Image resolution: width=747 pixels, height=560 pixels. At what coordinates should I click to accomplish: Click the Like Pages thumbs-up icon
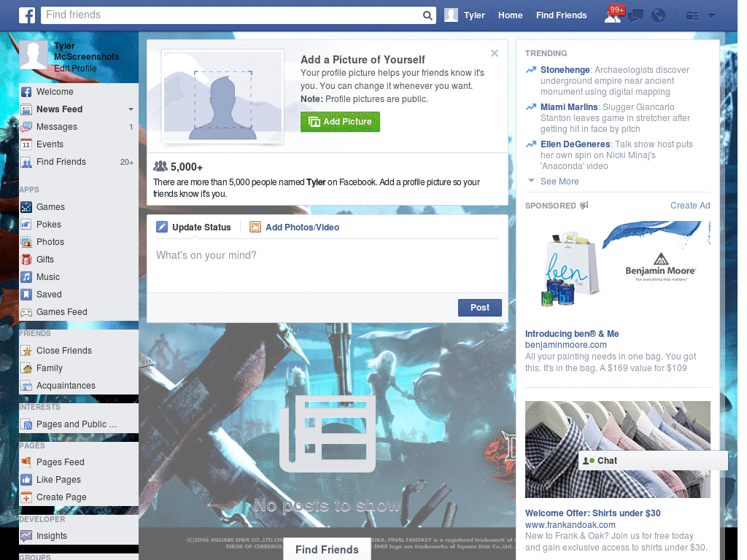[x=26, y=480]
